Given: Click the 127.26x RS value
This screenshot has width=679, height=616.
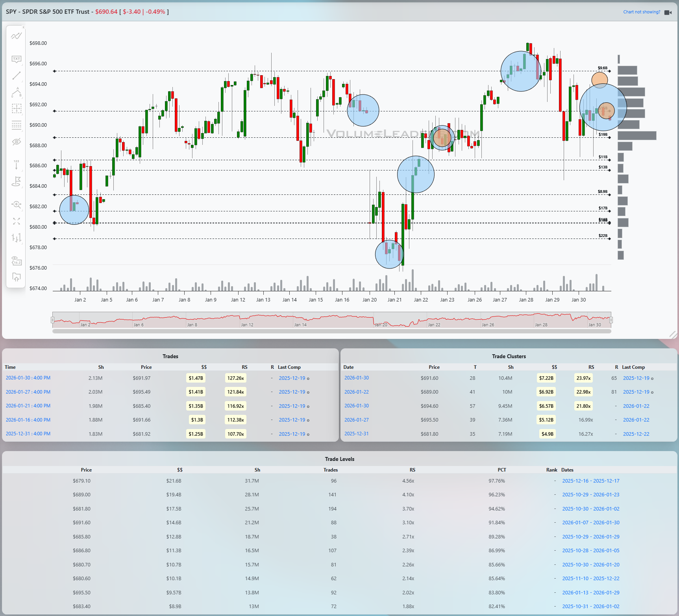Looking at the screenshot, I should coord(235,378).
